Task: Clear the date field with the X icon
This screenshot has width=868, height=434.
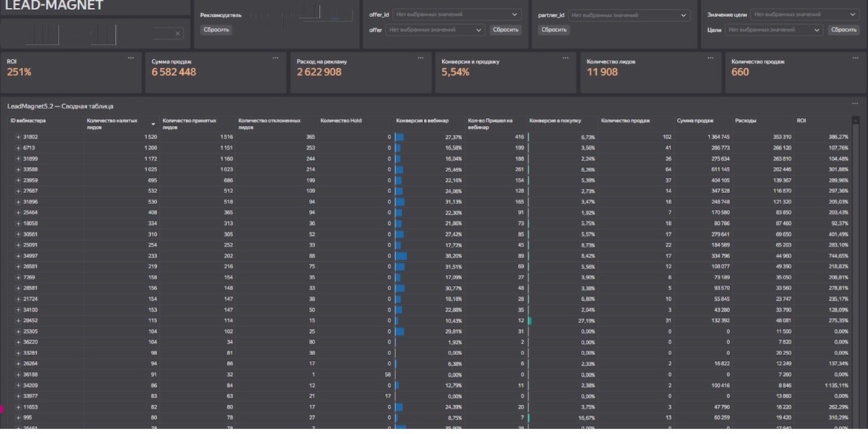Action: [178, 33]
